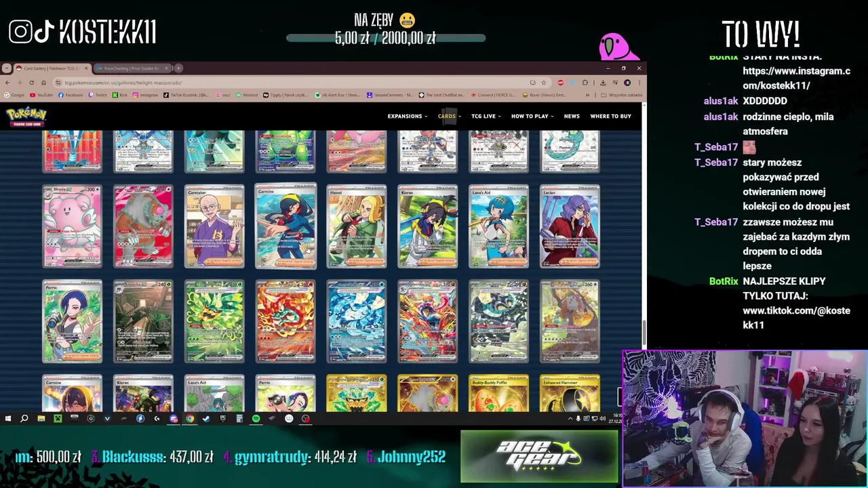Expand the TCG LIVE menu

point(486,116)
